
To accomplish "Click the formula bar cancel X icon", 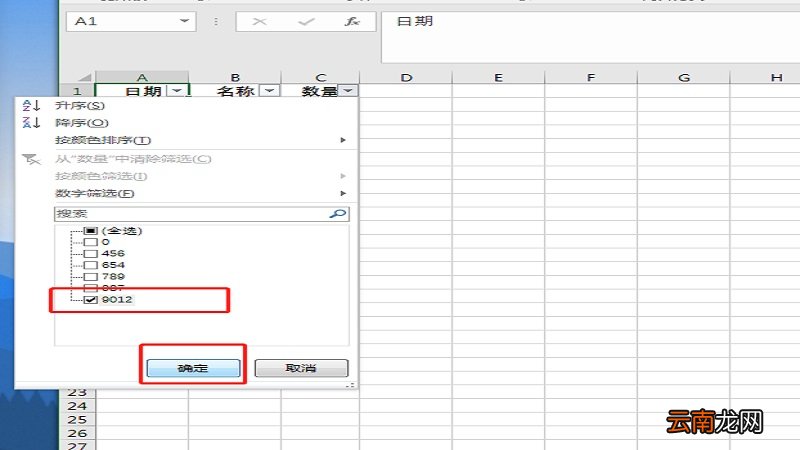I will 259,21.
